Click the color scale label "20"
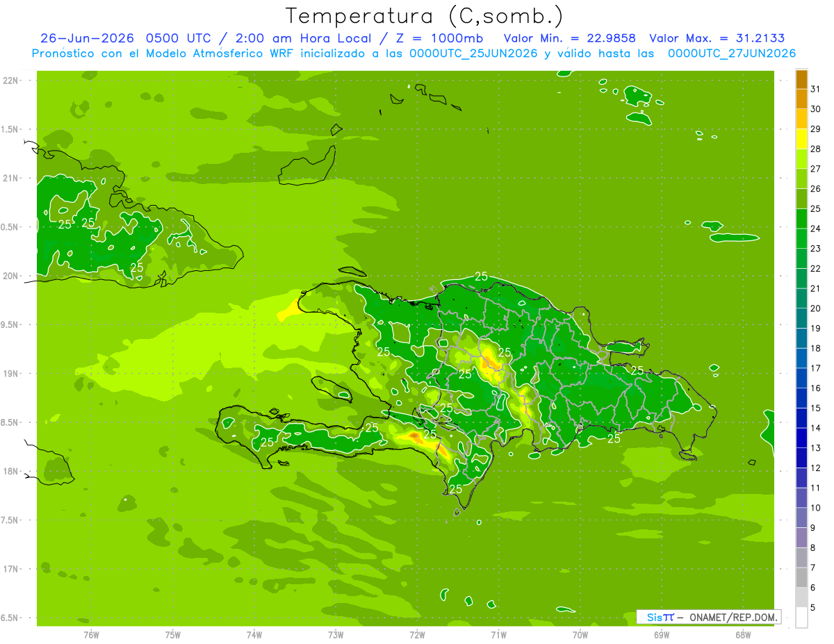Viewport: 834px width, 644px height. [x=816, y=308]
